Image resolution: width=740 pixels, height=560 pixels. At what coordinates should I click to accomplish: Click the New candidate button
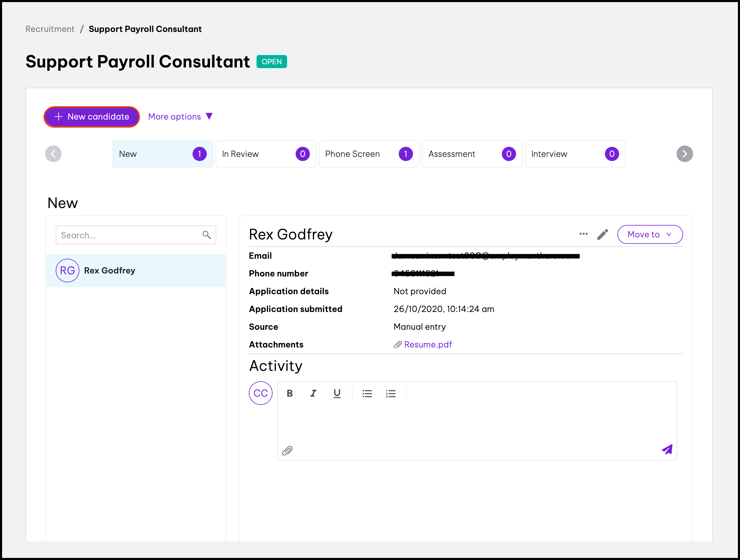pos(92,117)
